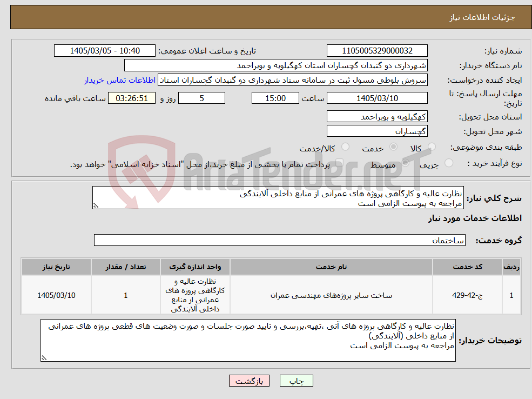Click the delivery city field گچساران
Image resolution: width=532 pixels, height=399 pixels.
pyautogui.click(x=377, y=131)
